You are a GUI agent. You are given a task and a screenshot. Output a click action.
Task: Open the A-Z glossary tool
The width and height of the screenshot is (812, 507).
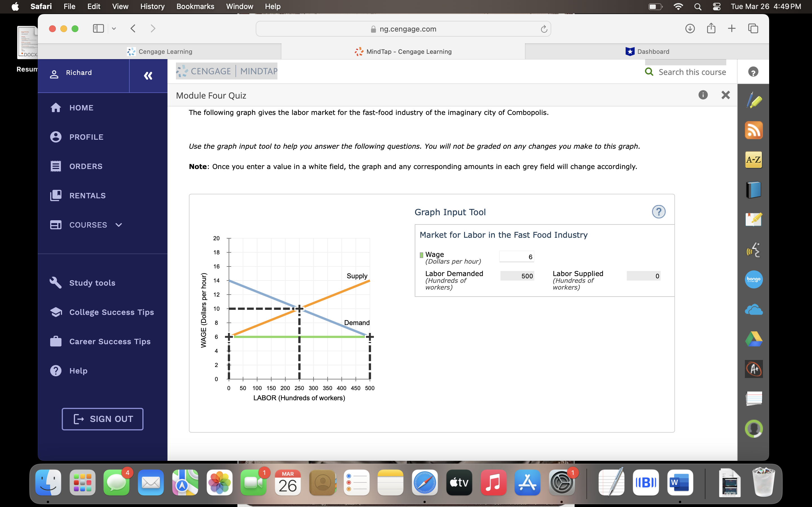(x=754, y=160)
